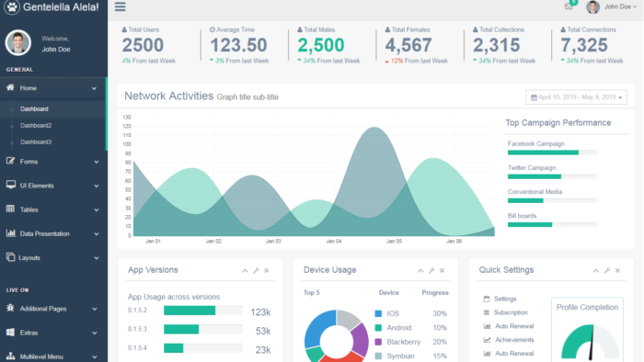Collapse the App Versions panel
This screenshot has height=362, width=644.
coord(245,270)
